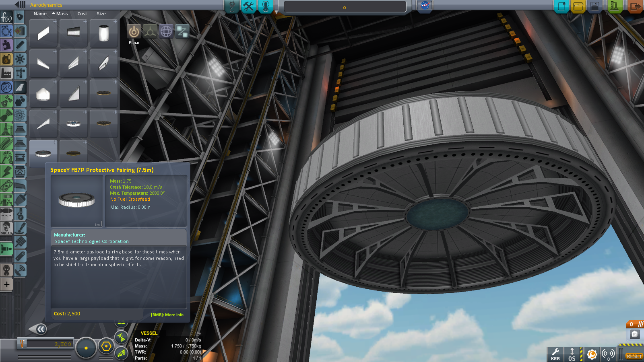Open the Aerodynamics wing subcategory
The width and height of the screenshot is (644, 362).
tap(20, 87)
